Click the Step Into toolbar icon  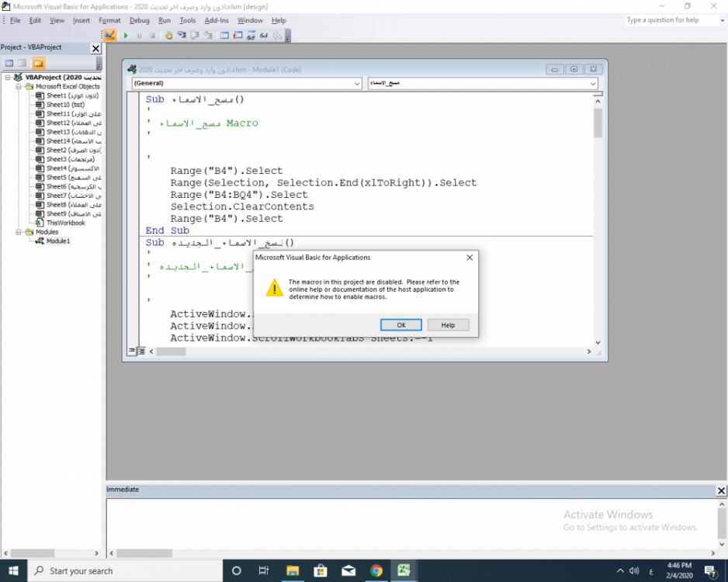click(x=182, y=35)
